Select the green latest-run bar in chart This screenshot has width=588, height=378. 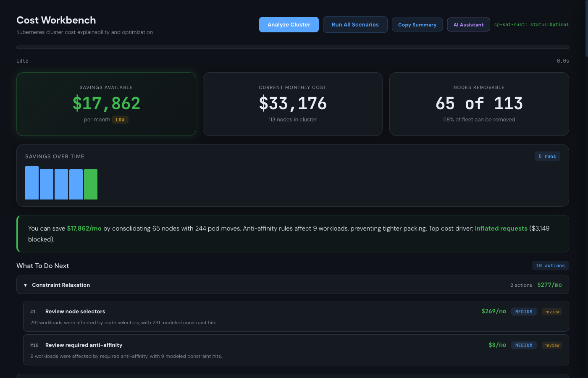point(91,184)
